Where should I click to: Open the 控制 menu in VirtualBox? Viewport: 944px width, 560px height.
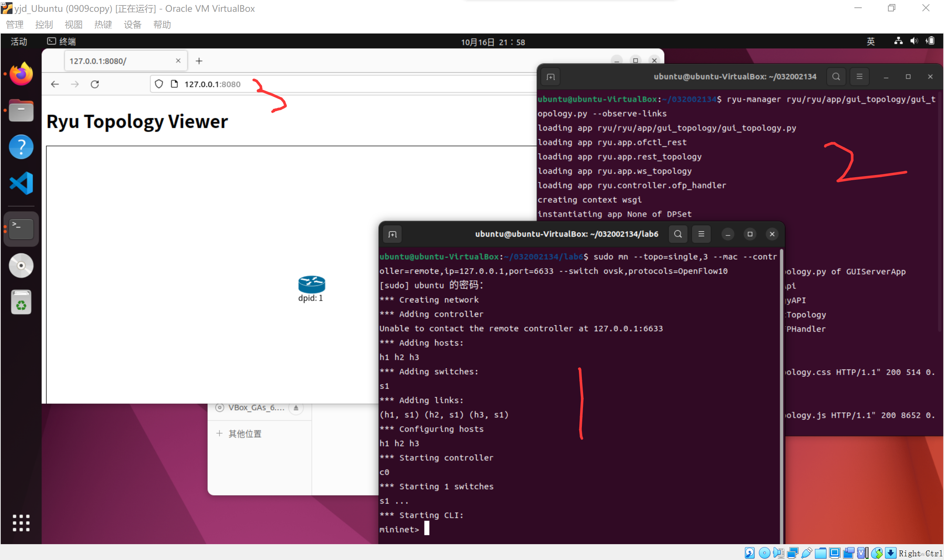pyautogui.click(x=44, y=25)
